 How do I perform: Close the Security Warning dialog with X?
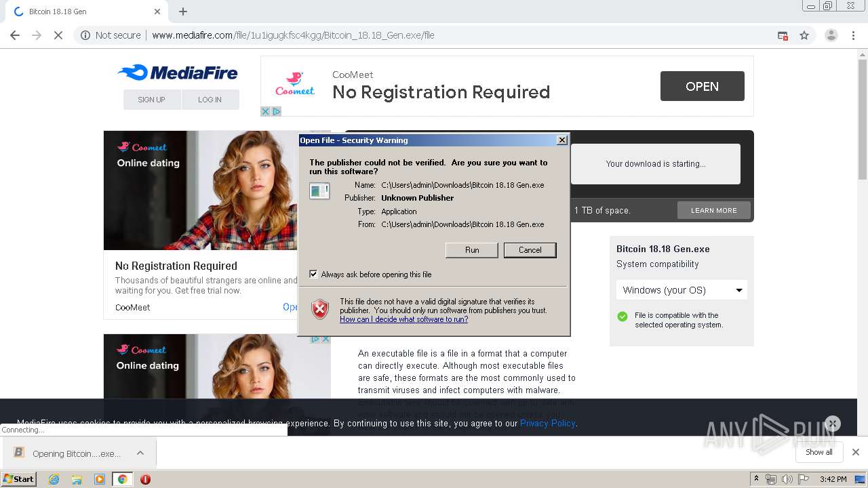pos(561,140)
